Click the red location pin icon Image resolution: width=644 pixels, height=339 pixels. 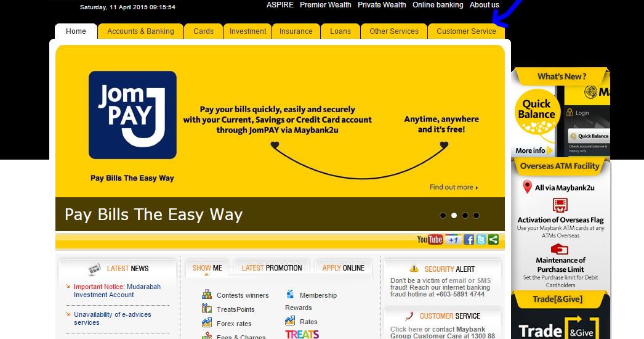(528, 187)
